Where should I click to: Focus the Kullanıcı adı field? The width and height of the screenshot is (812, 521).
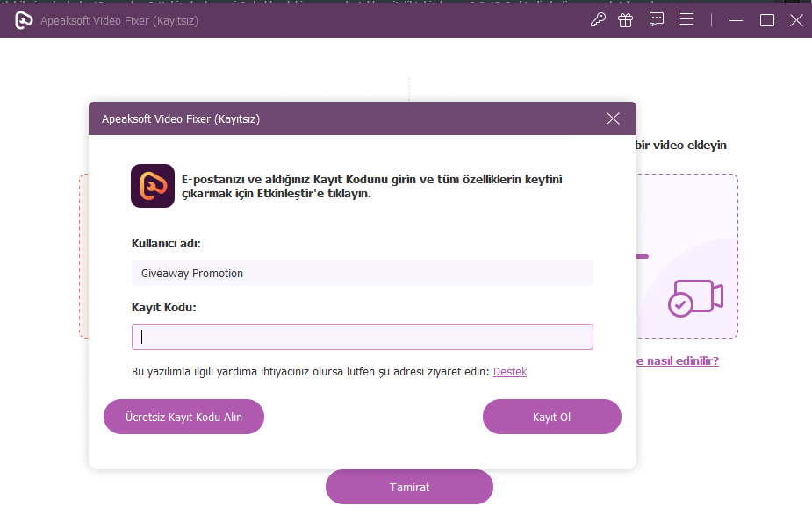coord(362,273)
